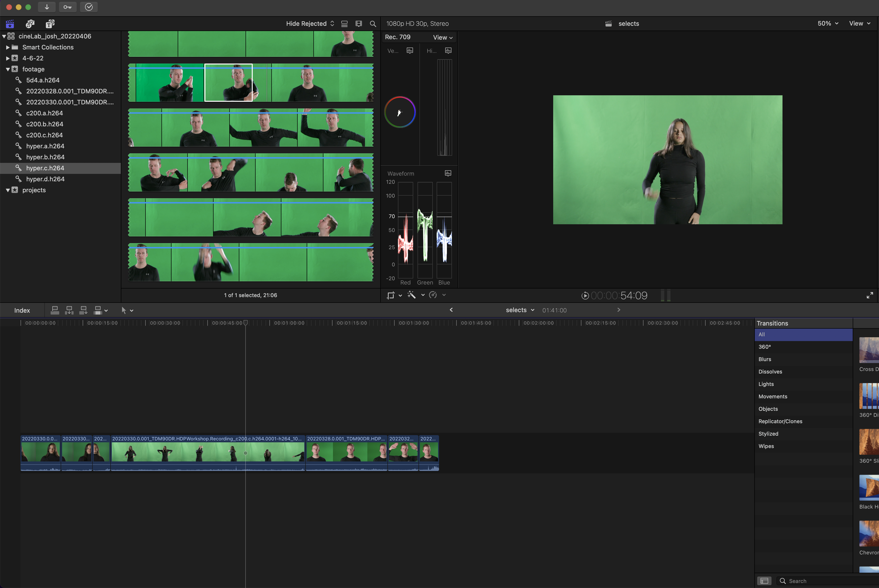Toggle the full screen viewer arrows
Viewport: 879px width, 588px height.
[x=870, y=295]
